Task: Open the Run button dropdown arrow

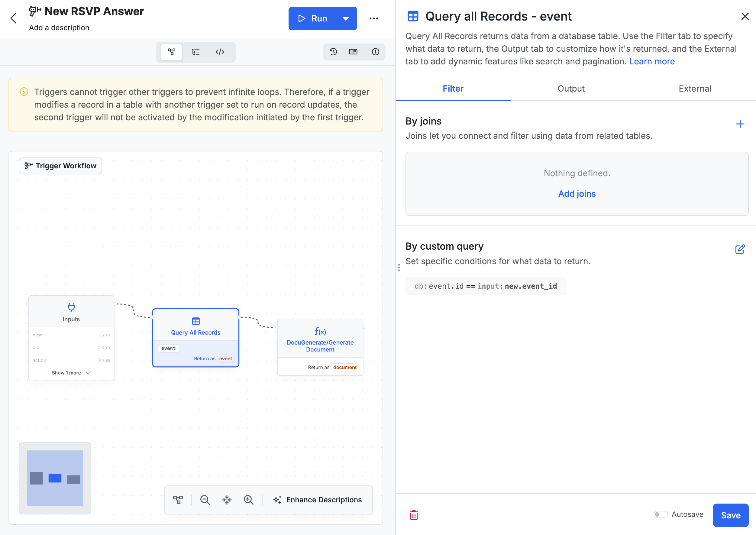Action: coord(346,18)
